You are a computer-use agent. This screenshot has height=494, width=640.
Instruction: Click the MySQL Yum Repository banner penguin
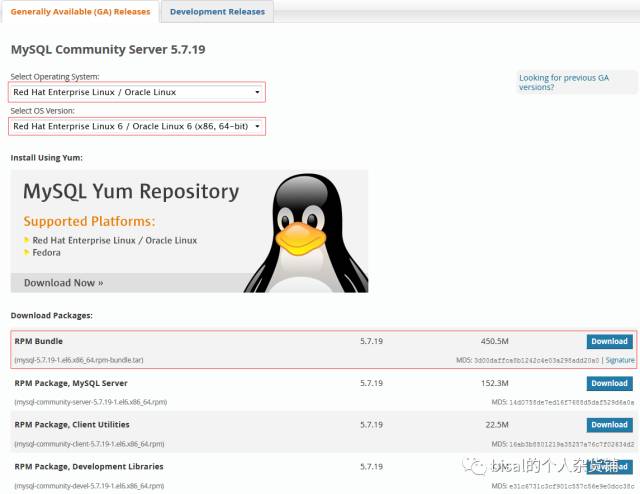tap(306, 233)
